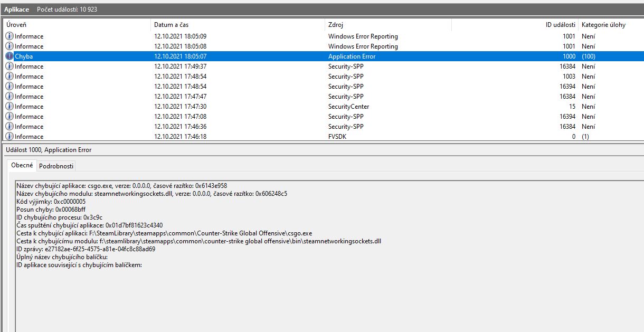Select the SecurityCenter source cell
This screenshot has width=644, height=332.
(x=348, y=107)
